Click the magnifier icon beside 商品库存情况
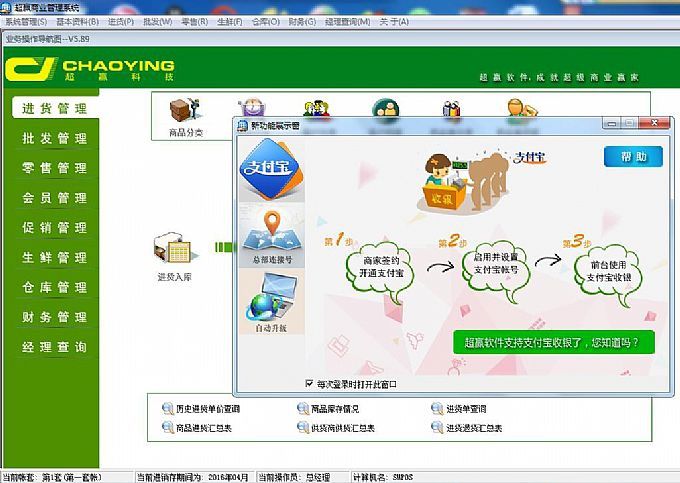This screenshot has height=483, width=680. tap(303, 408)
